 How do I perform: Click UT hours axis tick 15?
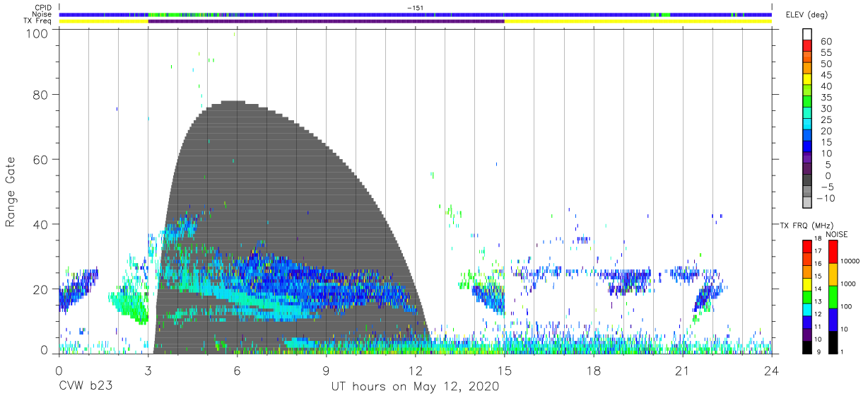tap(505, 371)
